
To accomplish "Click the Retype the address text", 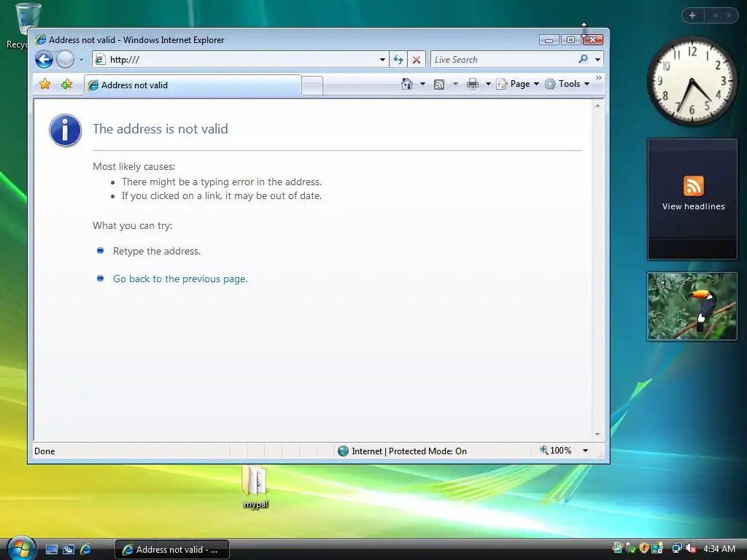I will 157,251.
